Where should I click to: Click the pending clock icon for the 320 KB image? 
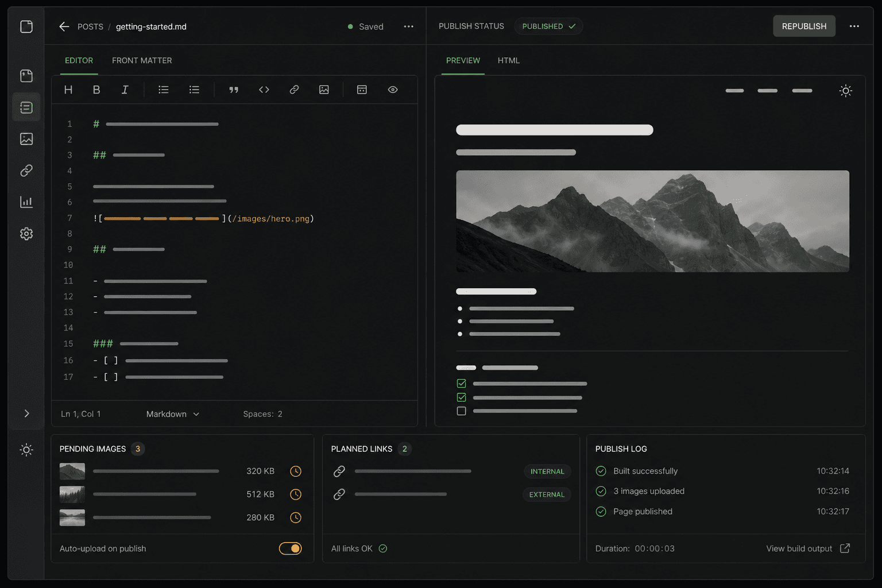coord(296,471)
